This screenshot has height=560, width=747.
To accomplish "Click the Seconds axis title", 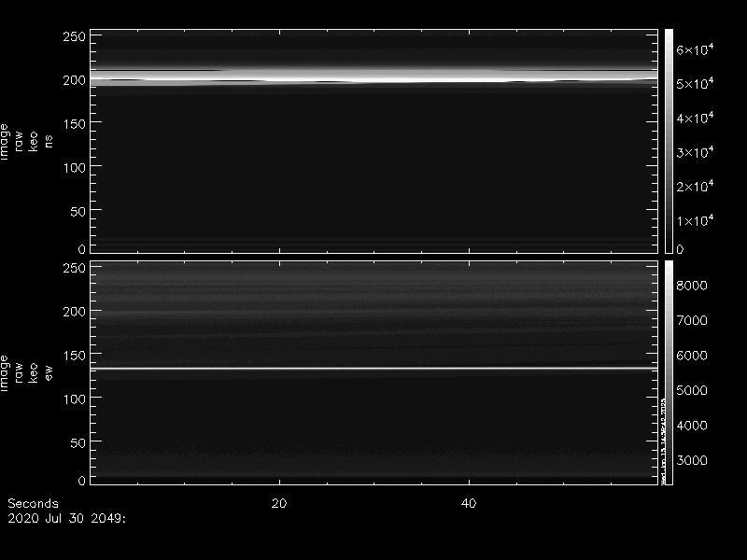I will (33, 503).
